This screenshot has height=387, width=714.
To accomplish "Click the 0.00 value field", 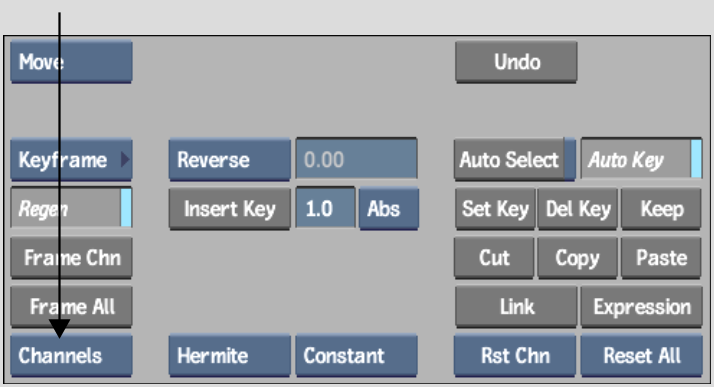I will coord(357,159).
